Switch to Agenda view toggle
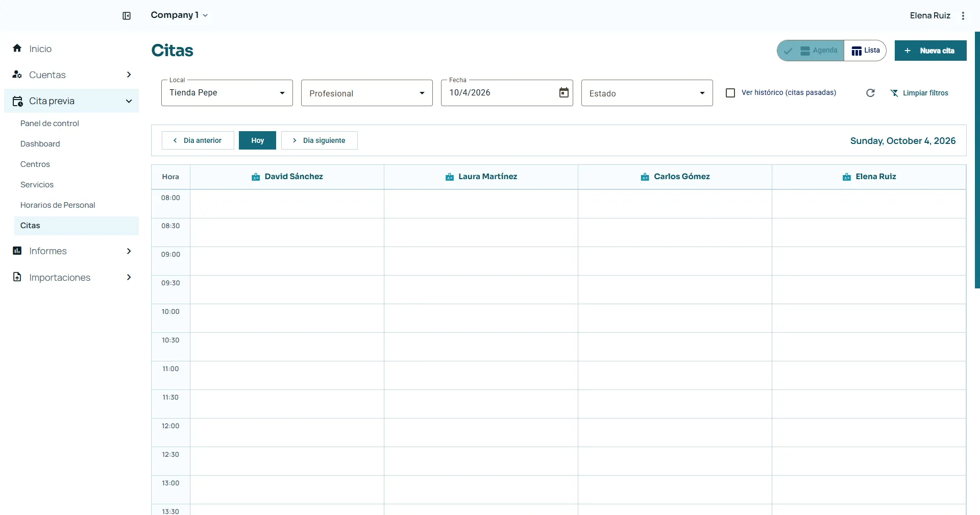The height and width of the screenshot is (515, 980). point(811,51)
